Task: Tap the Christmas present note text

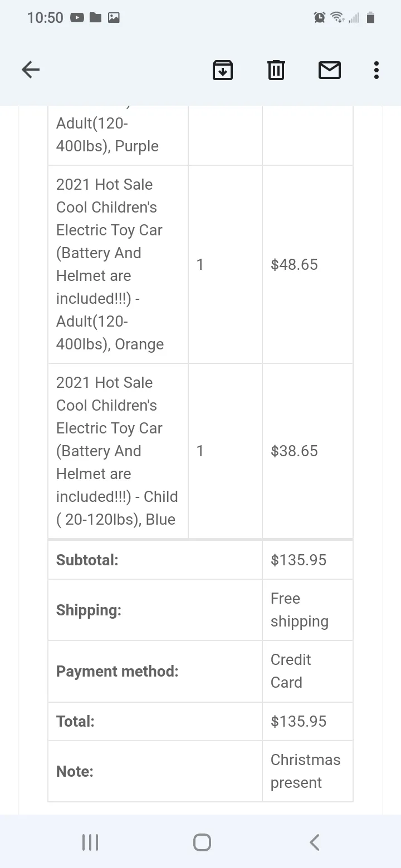Action: click(x=305, y=771)
